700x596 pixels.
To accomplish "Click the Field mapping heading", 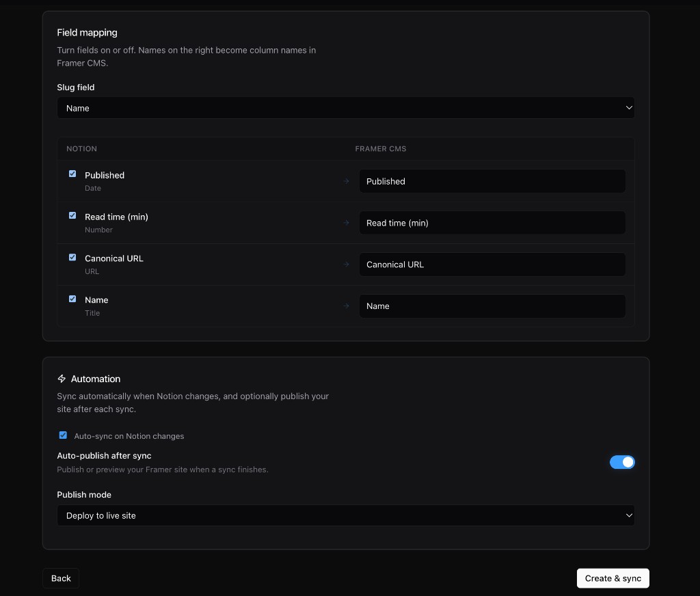I will point(87,33).
